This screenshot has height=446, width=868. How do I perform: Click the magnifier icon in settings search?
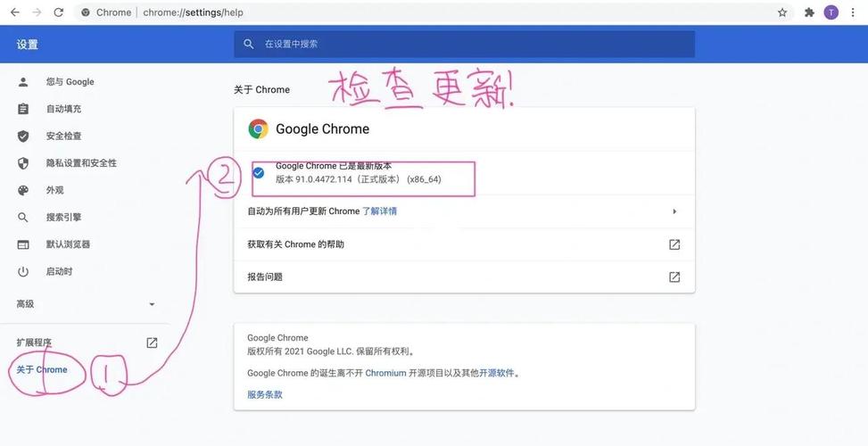[x=249, y=44]
